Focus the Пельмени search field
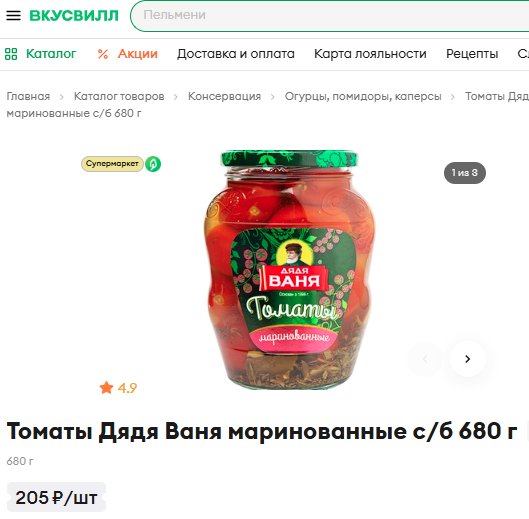This screenshot has height=519, width=529. point(331,16)
